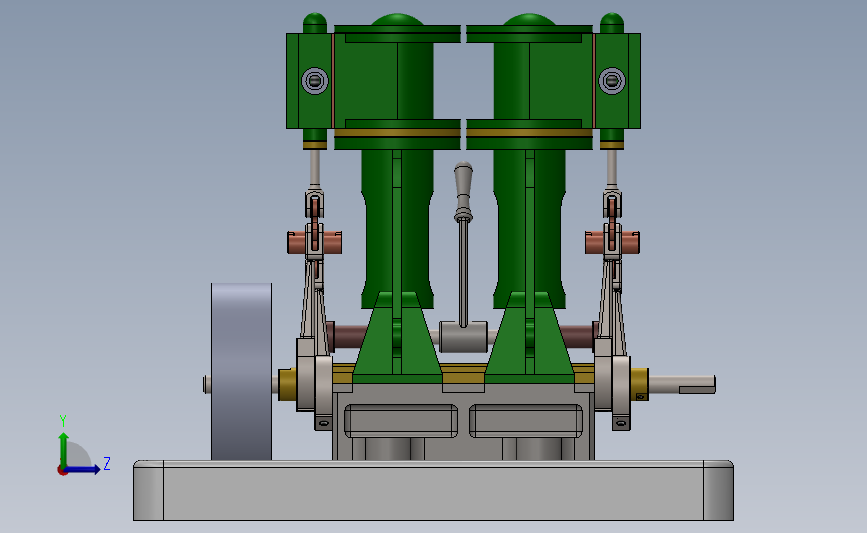Viewport: 867px width, 533px height.
Task: Click the blue Z axis of the triad
Action: [x=83, y=470]
